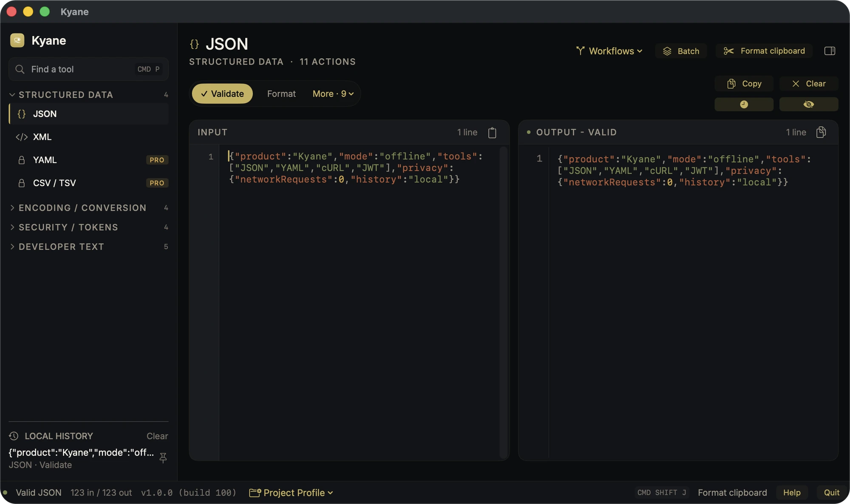The height and width of the screenshot is (504, 850).
Task: Click the Clear X icon
Action: 796,84
